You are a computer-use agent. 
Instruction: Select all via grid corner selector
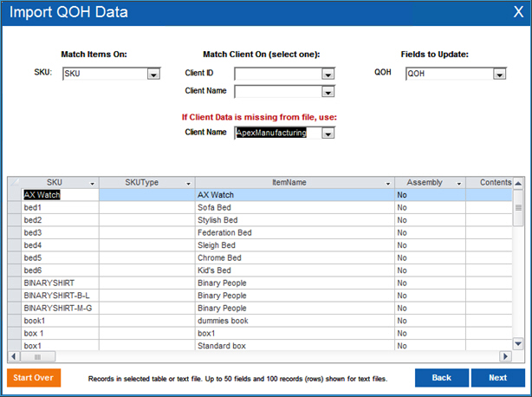pyautogui.click(x=14, y=183)
